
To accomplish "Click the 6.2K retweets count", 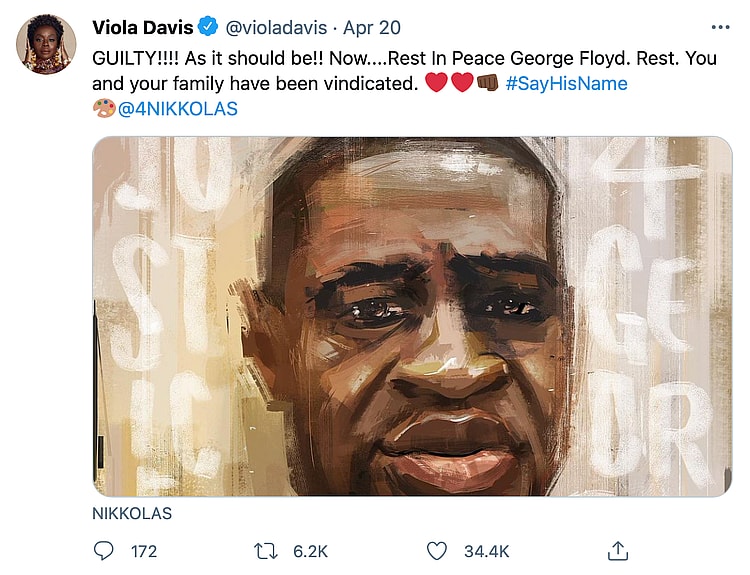I will click(x=311, y=551).
